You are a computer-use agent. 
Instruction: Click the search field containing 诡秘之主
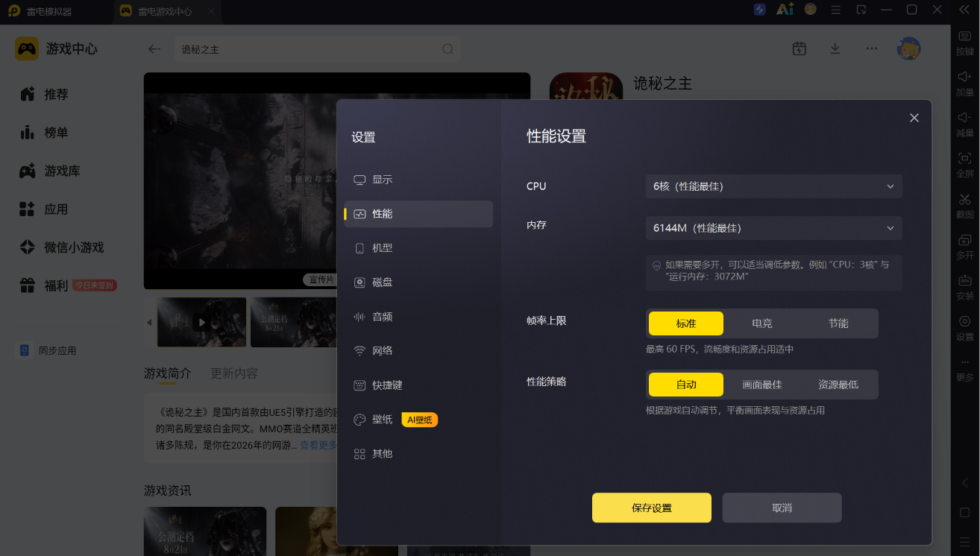[306, 49]
